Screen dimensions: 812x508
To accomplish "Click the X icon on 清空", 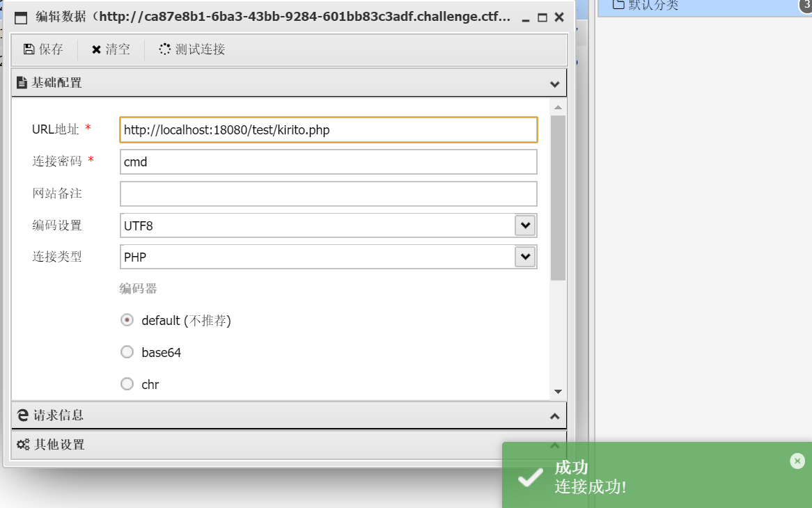I will (x=96, y=49).
